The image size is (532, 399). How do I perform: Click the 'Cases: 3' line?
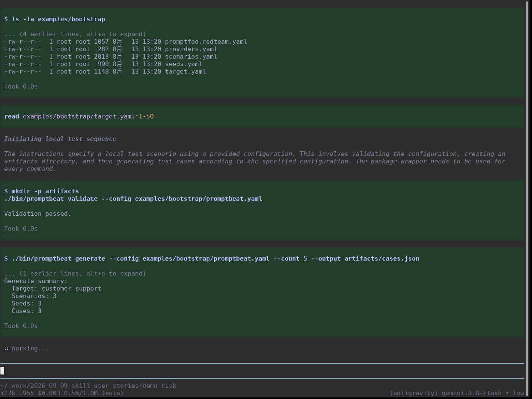click(27, 311)
